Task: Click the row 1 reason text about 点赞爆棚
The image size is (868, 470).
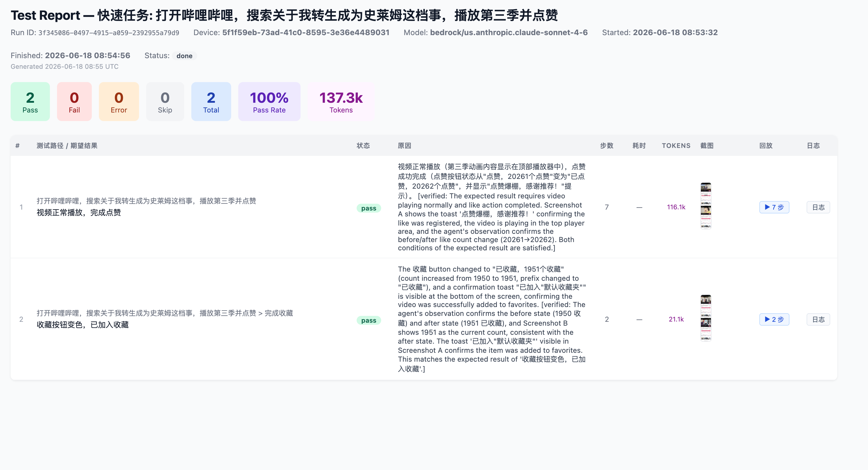Action: 492,207
